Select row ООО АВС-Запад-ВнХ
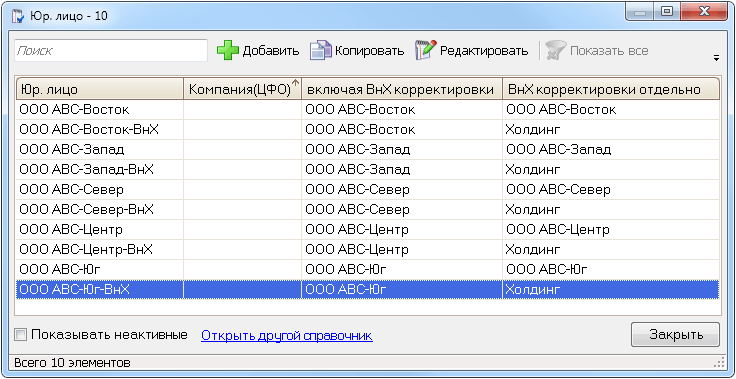The width and height of the screenshot is (736, 379). pos(368,170)
